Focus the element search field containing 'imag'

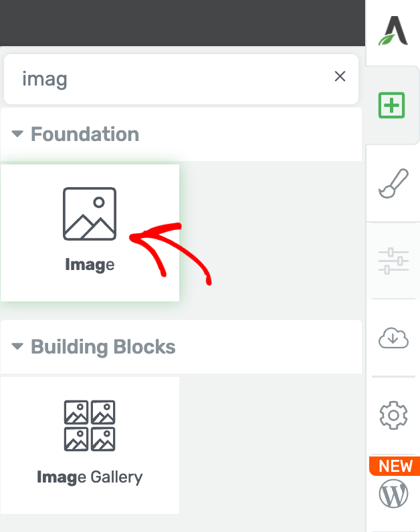(167, 80)
